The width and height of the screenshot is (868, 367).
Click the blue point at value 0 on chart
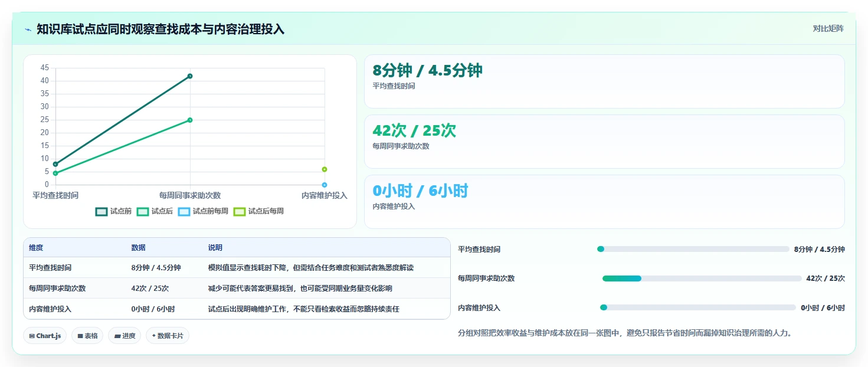(x=325, y=185)
